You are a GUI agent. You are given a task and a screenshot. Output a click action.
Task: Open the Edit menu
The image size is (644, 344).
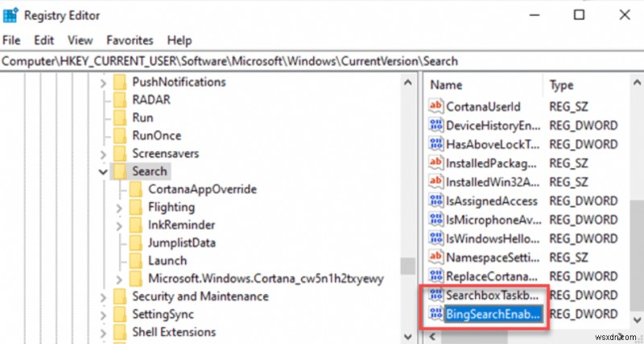pos(44,40)
